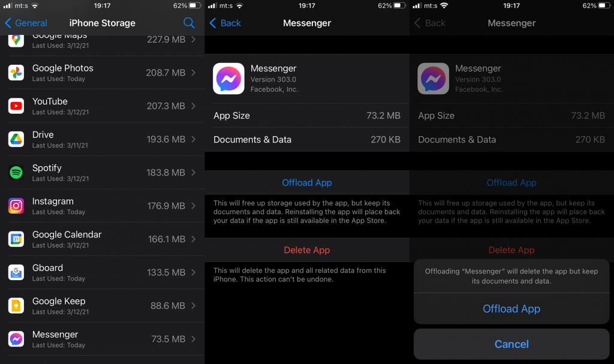Tap the dimmed Messenger icon in right screen
614x364 pixels.
click(433, 79)
